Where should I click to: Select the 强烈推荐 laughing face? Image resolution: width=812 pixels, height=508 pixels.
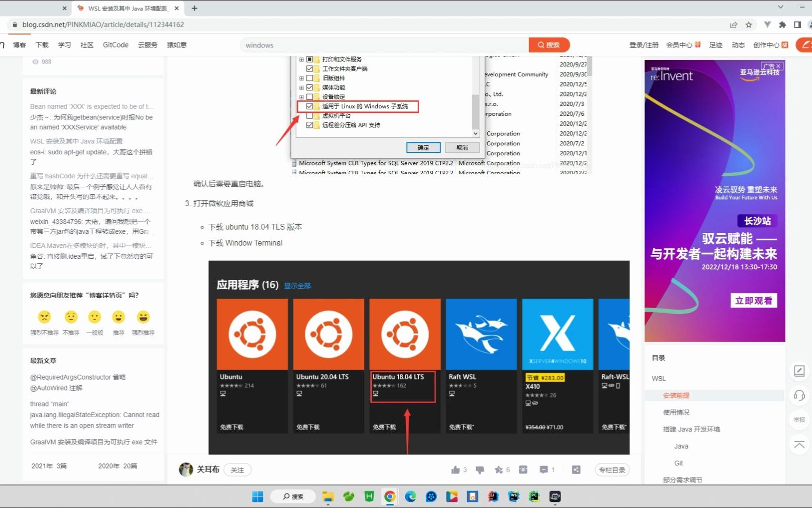(143, 317)
